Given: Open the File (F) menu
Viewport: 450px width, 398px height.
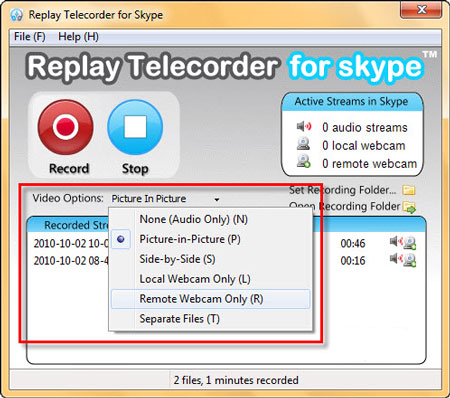Looking at the screenshot, I should [30, 36].
